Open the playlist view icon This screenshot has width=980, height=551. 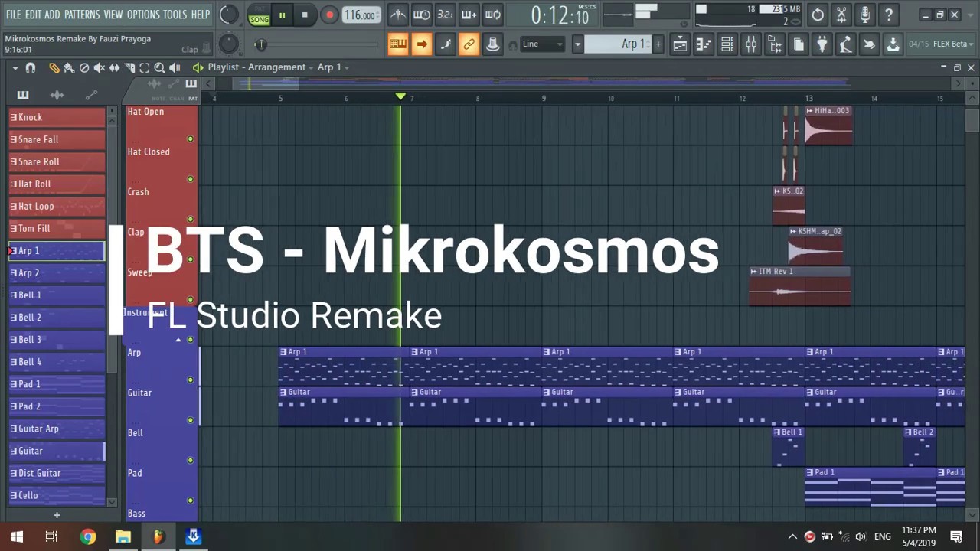(x=680, y=44)
